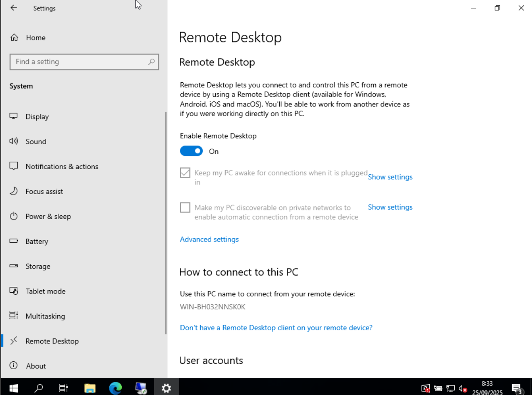Image resolution: width=532 pixels, height=395 pixels.
Task: Click Don't have a Remote Desktop client link
Action: (276, 328)
